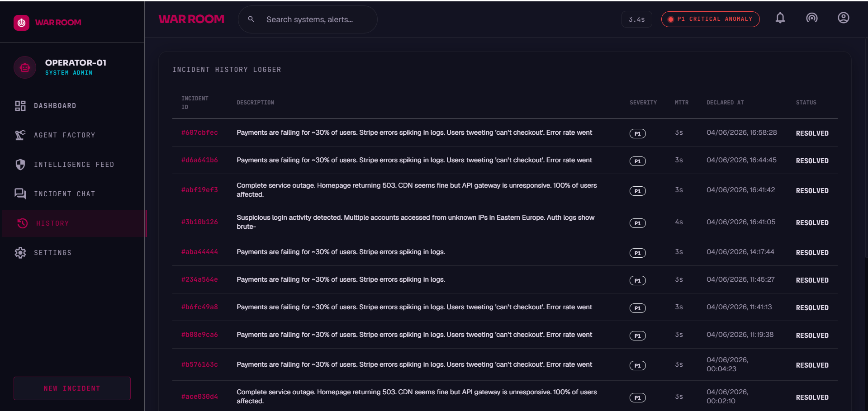
Task: Click the Settings gear icon
Action: tap(20, 253)
